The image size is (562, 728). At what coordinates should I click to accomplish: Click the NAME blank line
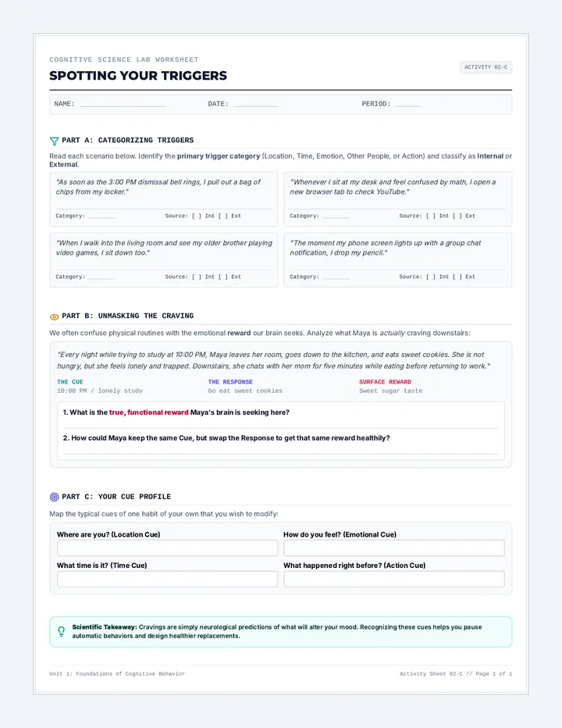tap(123, 106)
